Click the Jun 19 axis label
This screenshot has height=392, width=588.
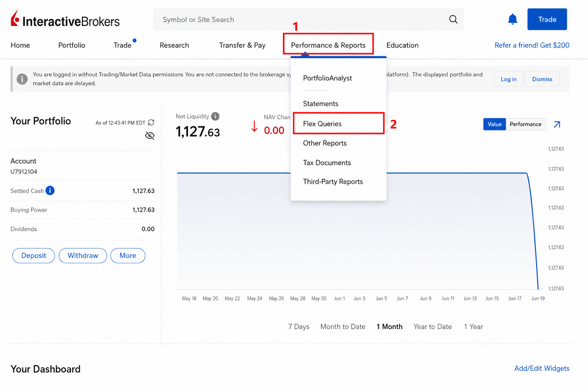click(x=537, y=299)
